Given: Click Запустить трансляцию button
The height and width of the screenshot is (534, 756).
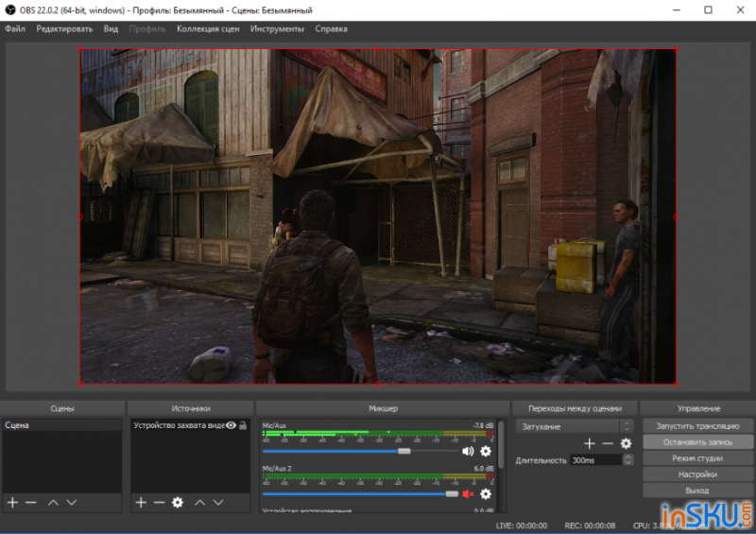Looking at the screenshot, I should point(697,426).
